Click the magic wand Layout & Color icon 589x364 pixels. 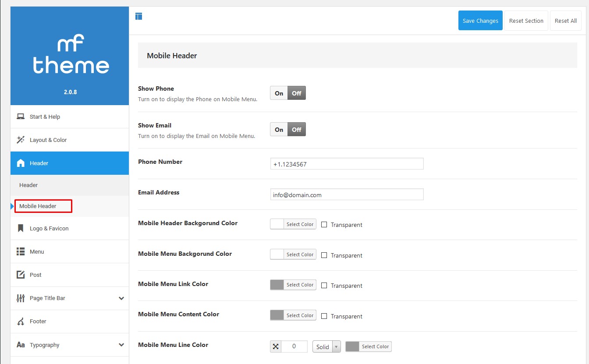click(x=20, y=140)
